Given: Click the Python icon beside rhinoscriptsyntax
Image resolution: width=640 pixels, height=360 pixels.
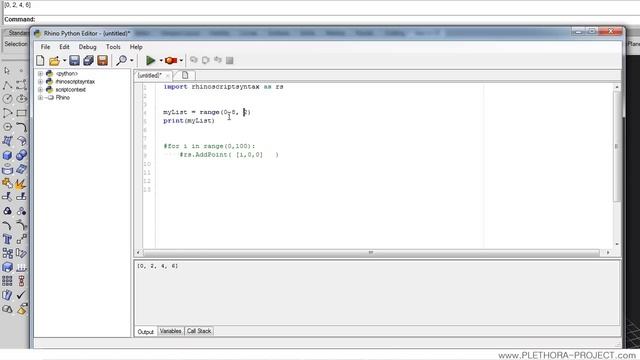Looking at the screenshot, I should point(49,82).
